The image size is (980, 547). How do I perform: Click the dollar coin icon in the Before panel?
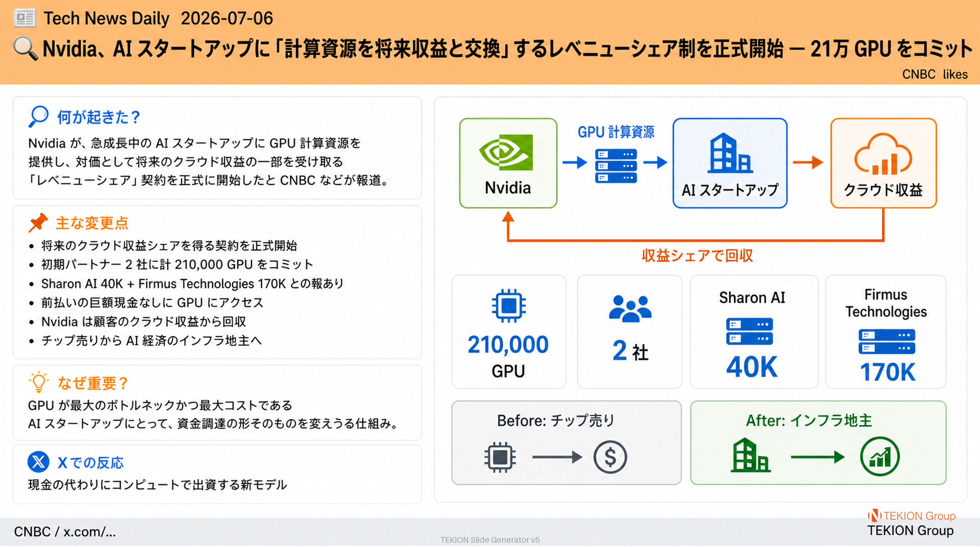(x=610, y=457)
